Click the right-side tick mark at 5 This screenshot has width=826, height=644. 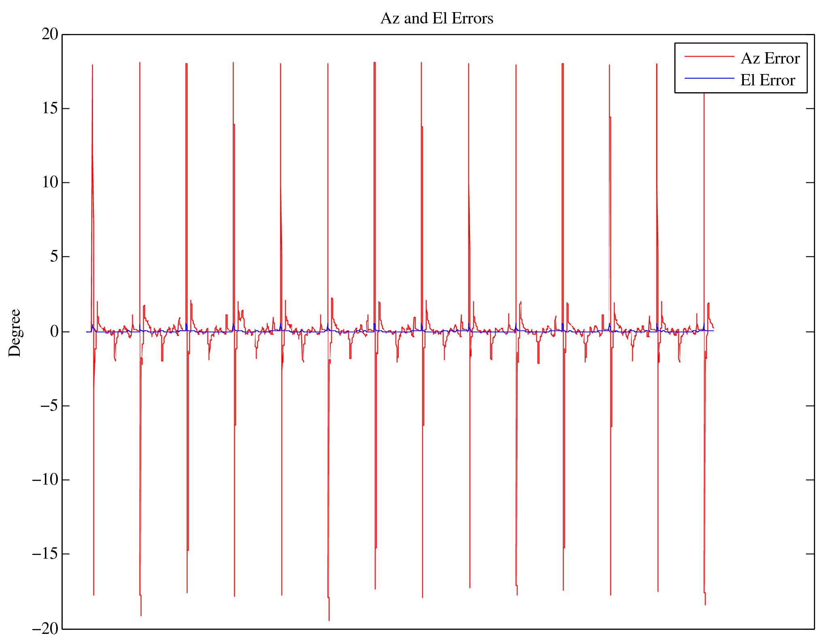click(x=809, y=256)
